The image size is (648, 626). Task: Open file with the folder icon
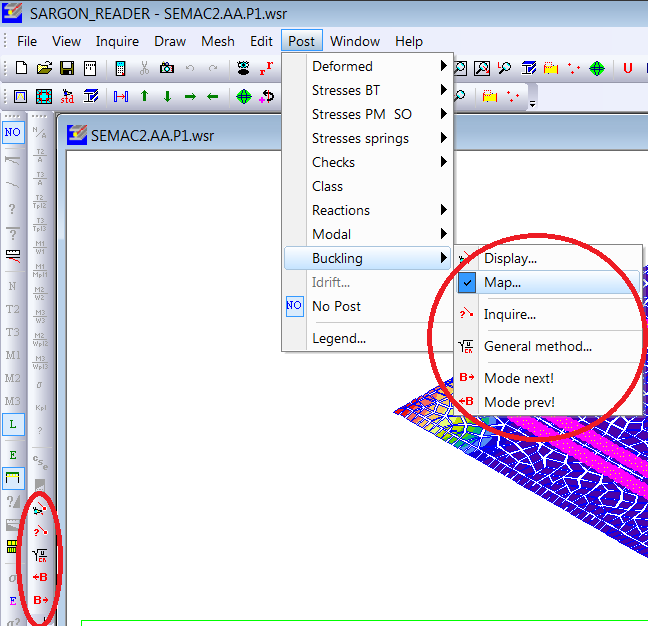44,69
